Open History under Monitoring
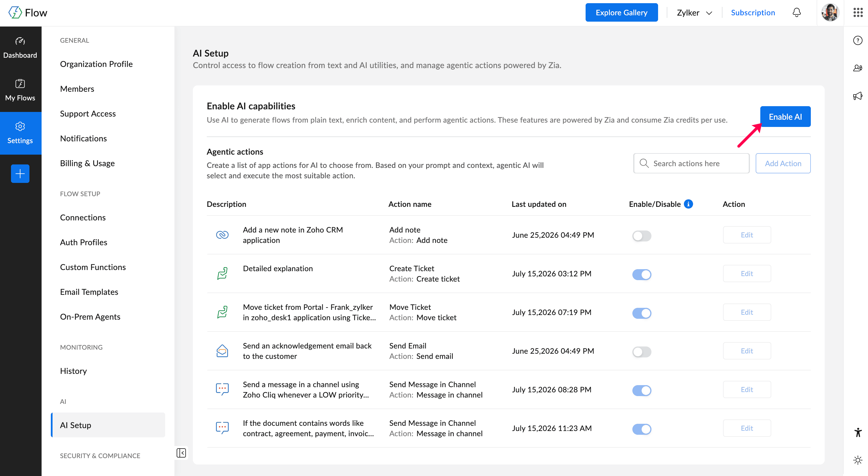 pos(73,371)
